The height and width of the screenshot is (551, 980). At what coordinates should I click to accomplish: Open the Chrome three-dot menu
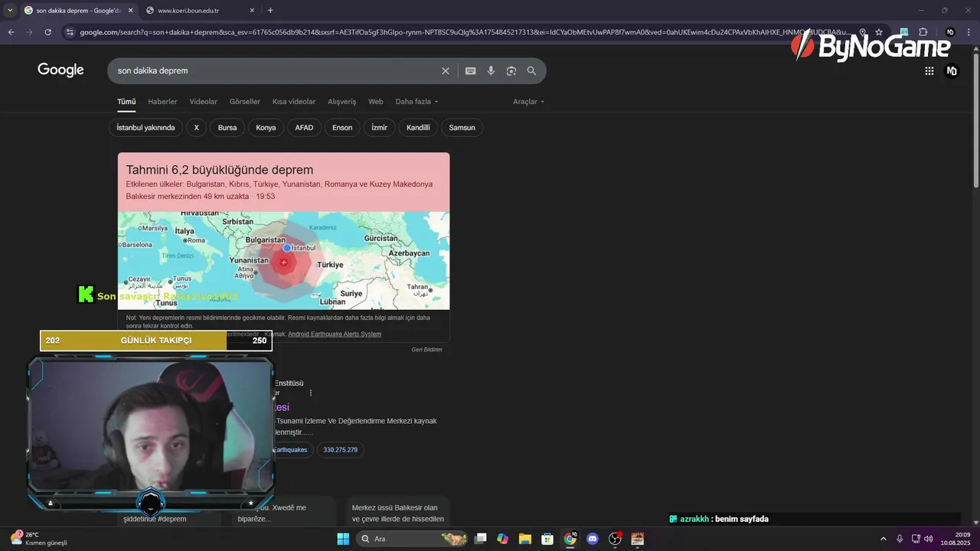[x=969, y=32]
